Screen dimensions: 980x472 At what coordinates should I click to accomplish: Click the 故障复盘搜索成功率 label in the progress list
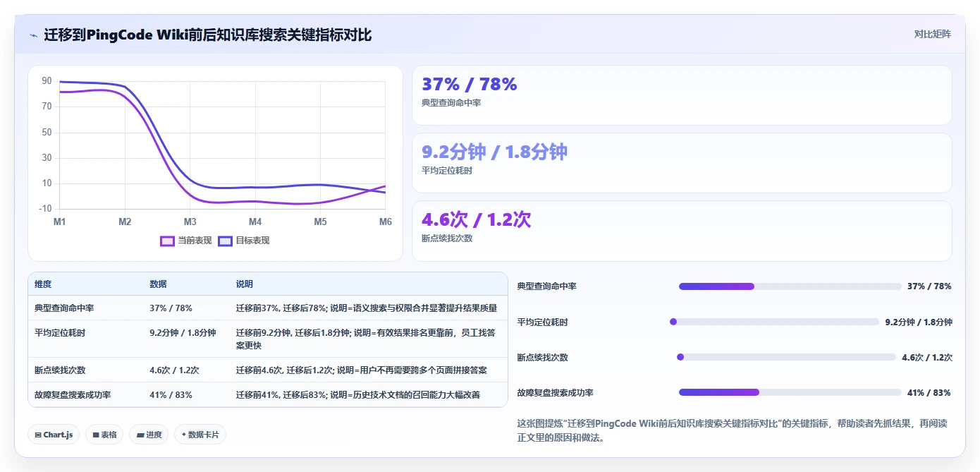click(555, 393)
